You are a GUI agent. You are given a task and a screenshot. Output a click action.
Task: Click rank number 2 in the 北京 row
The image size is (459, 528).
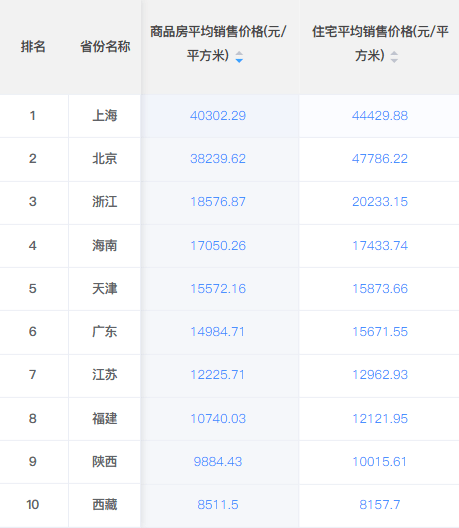(x=33, y=159)
